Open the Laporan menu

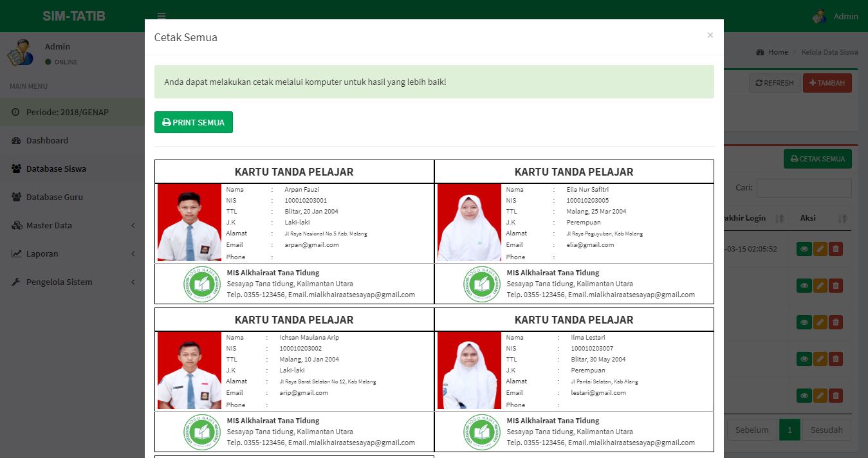72,253
